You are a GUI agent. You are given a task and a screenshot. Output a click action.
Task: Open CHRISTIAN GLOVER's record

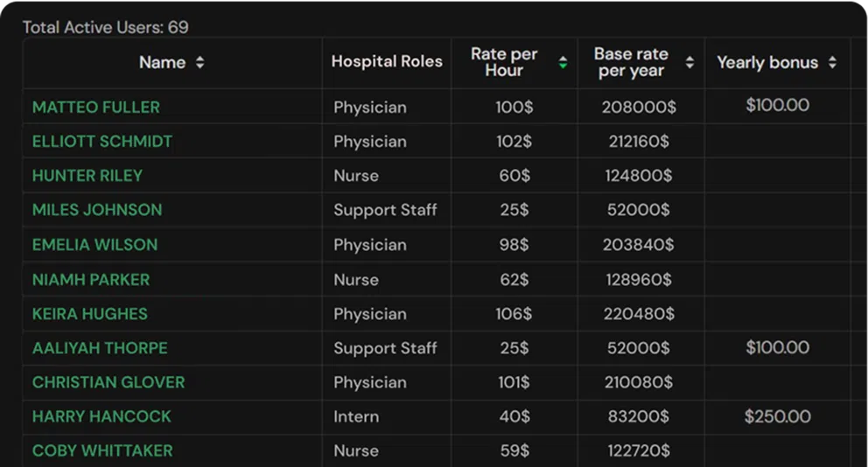point(108,382)
